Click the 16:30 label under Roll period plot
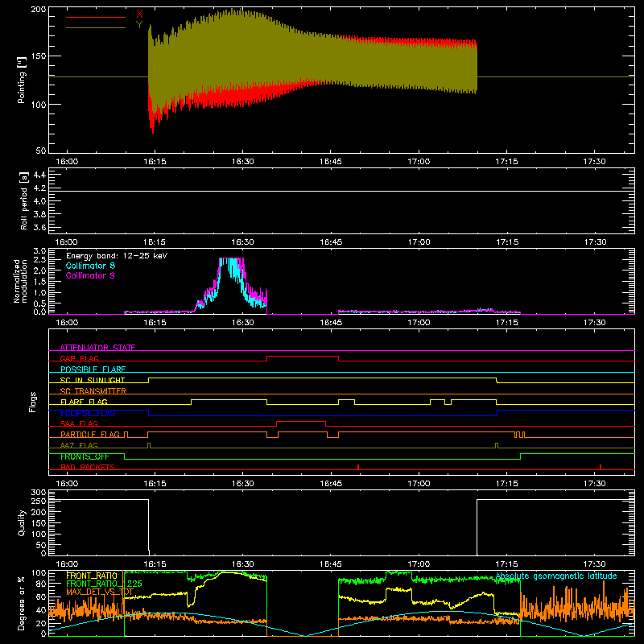This screenshot has height=644, width=644. pyautogui.click(x=243, y=242)
